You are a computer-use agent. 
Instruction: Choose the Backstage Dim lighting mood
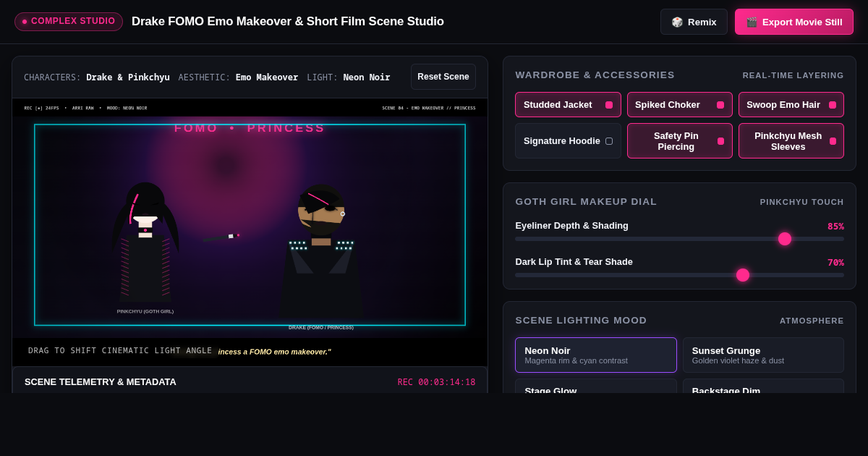click(763, 387)
